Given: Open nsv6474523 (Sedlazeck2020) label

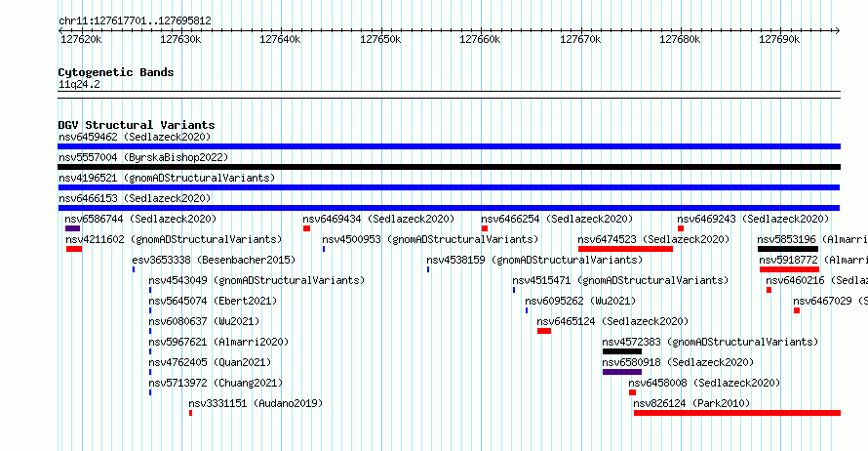Looking at the screenshot, I should 653,239.
